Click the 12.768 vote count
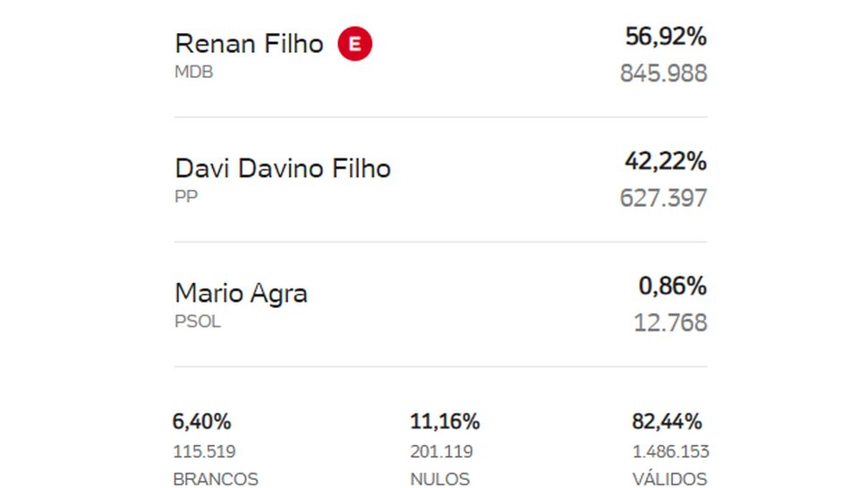 [x=670, y=322]
